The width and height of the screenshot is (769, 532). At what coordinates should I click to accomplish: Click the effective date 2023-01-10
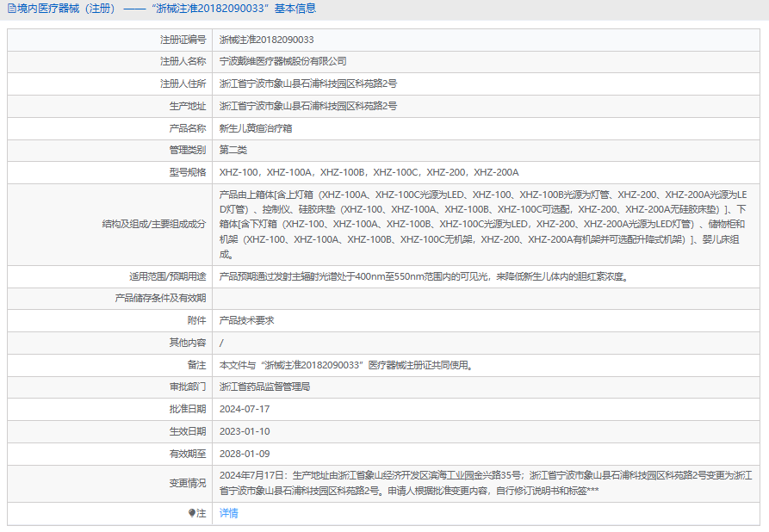click(x=245, y=431)
